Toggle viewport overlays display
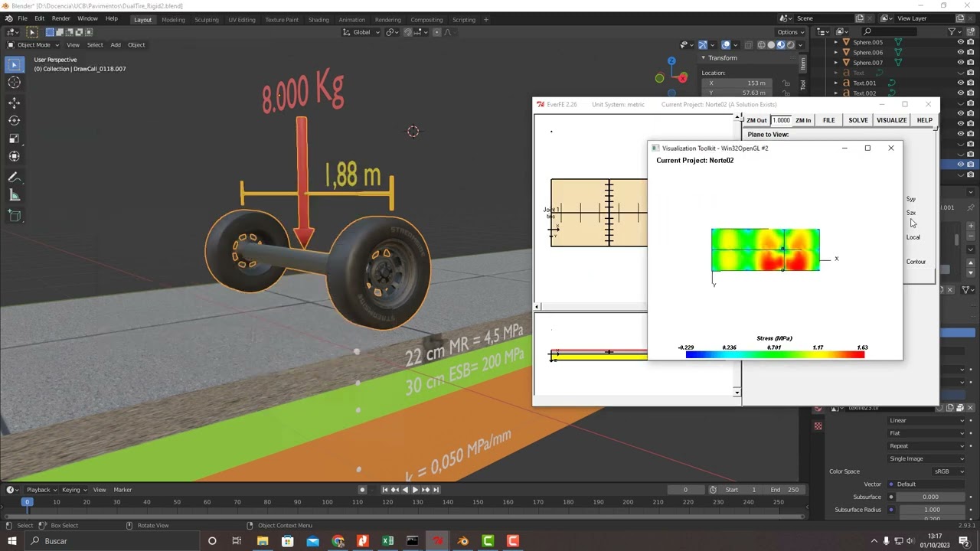Viewport: 980px width, 551px height. pos(726,44)
